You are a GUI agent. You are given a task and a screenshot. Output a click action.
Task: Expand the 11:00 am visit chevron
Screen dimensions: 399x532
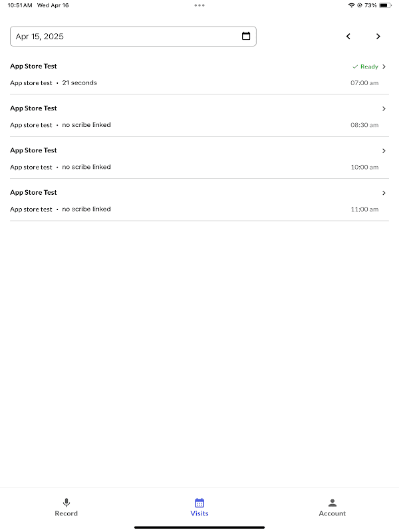384,193
